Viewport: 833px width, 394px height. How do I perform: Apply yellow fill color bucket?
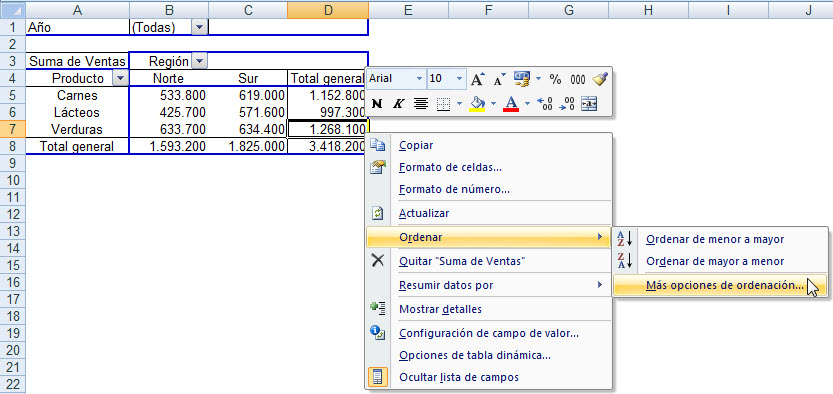pyautogui.click(x=478, y=104)
